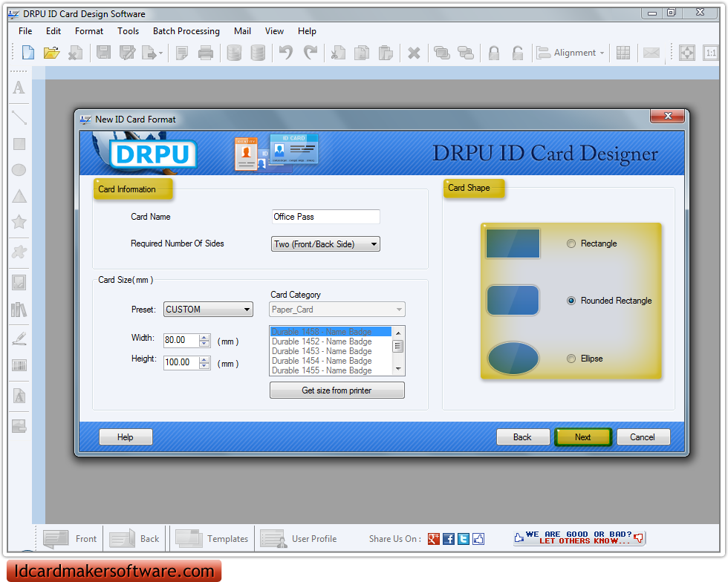728x582 pixels.
Task: Open the Batch Processing menu
Action: (x=186, y=31)
